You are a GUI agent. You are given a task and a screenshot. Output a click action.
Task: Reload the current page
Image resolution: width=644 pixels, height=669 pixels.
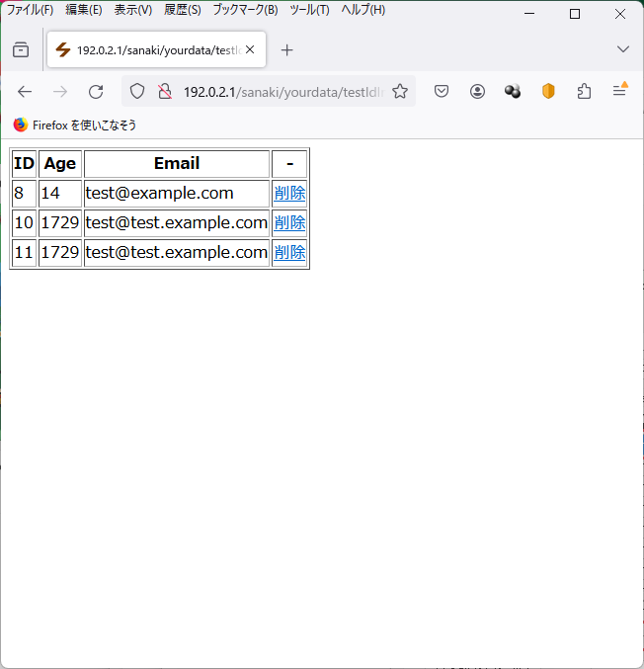[x=96, y=91]
